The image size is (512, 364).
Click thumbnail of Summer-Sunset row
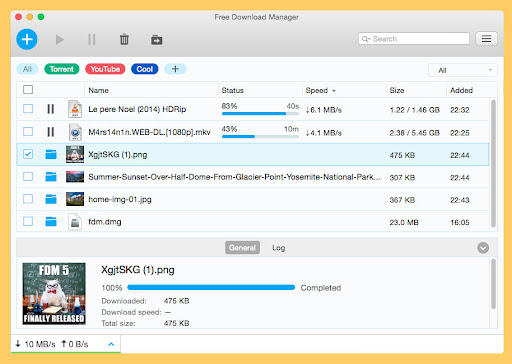(75, 177)
